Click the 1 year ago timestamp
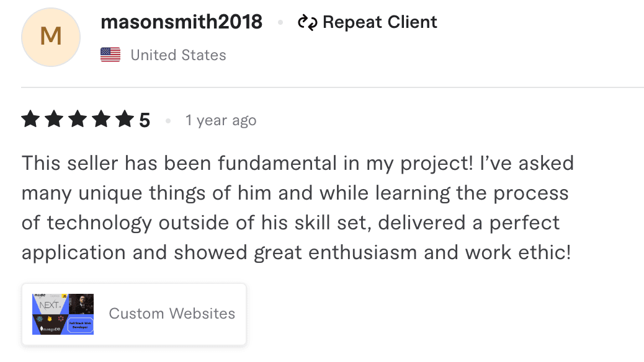Image resolution: width=644 pixels, height=362 pixels. [x=221, y=120]
